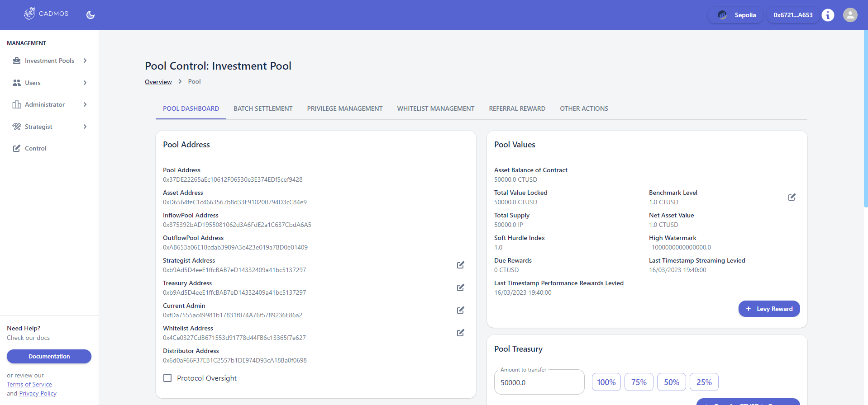The height and width of the screenshot is (405, 868).
Task: Expand the Strategist menu chevron
Action: pos(85,127)
